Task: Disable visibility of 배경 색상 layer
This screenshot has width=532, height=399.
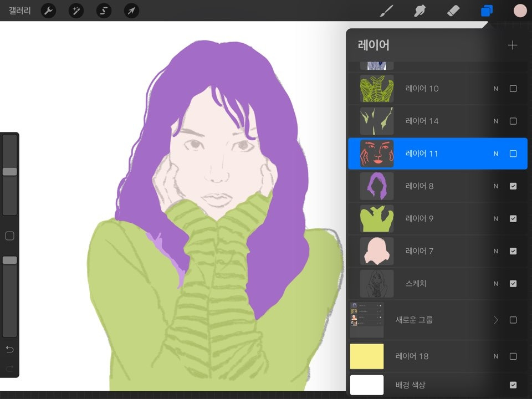Action: (x=513, y=385)
